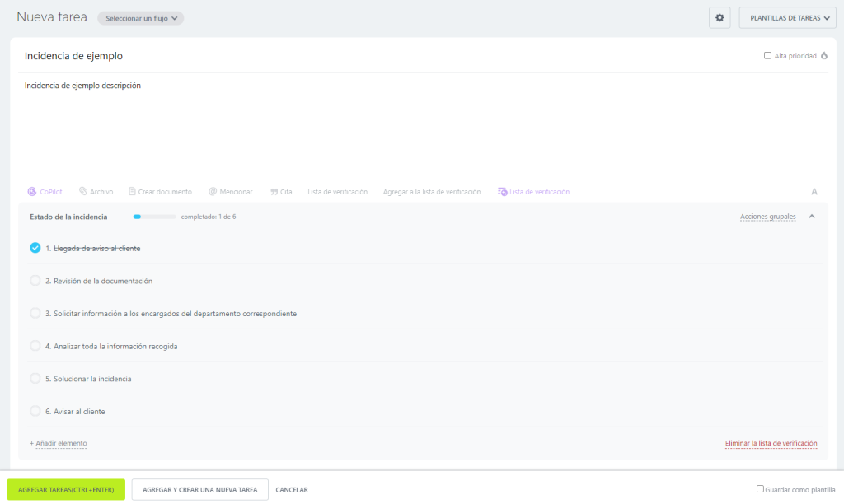Collapse the Estado de la incidencia checklist
The image size is (844, 504).
tap(812, 217)
